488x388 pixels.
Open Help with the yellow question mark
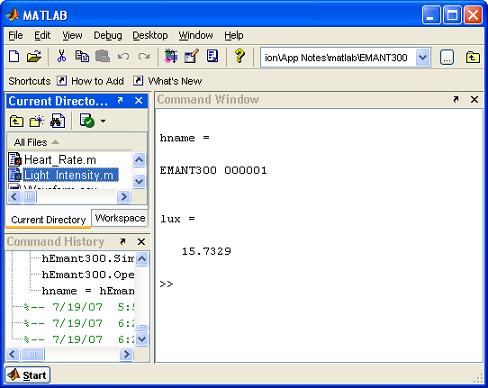(239, 57)
